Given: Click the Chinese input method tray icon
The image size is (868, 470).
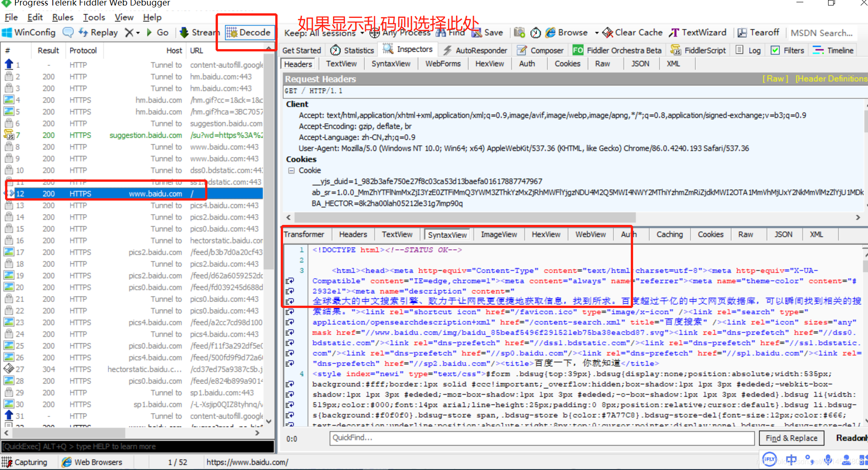Looking at the screenshot, I should 791,459.
